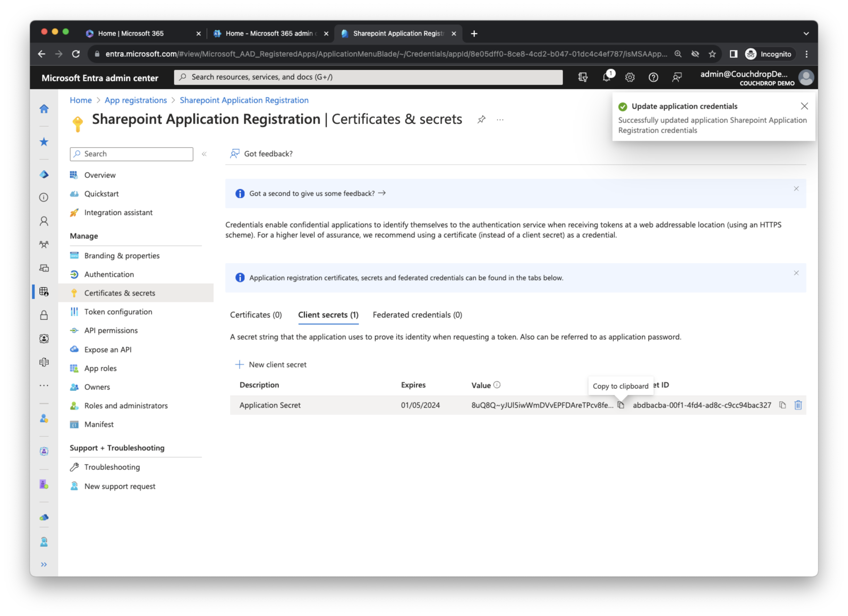
Task: Switch to Microsoft 365 admin center browser tab
Action: pyautogui.click(x=270, y=34)
